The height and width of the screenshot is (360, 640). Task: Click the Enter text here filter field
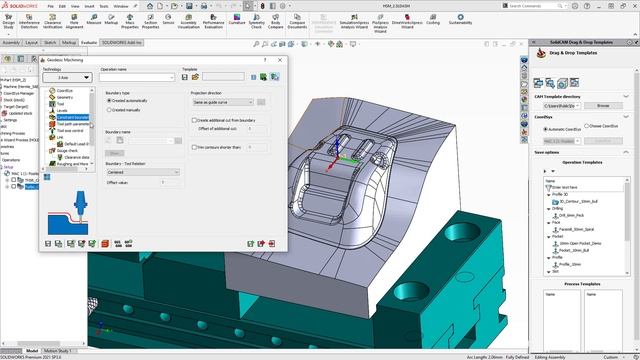point(584,187)
